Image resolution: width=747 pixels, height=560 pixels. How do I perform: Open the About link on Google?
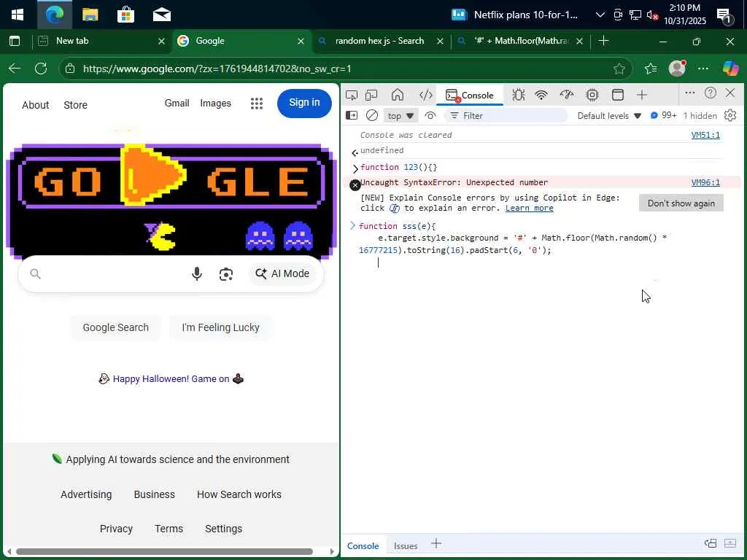(x=35, y=105)
